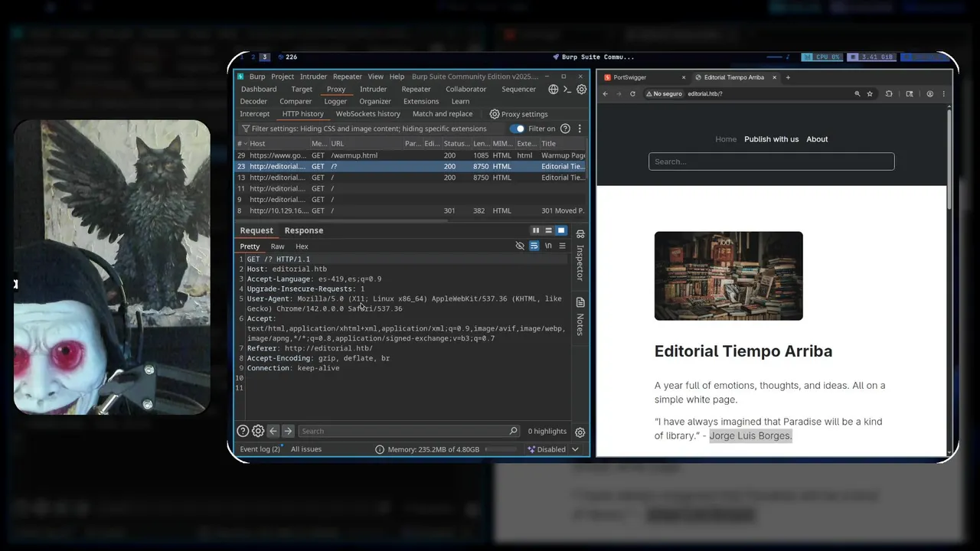
Task: Toggle show newline characters \n button
Action: 548,246
